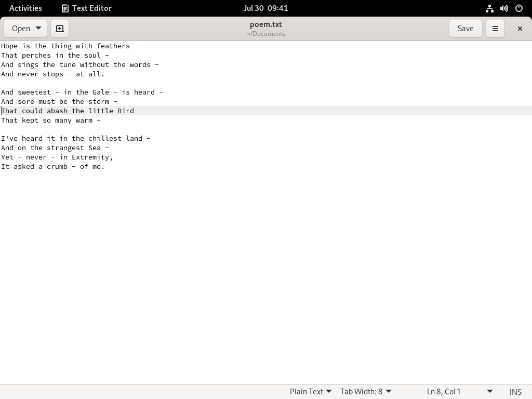Click the line 'It asked a crumb - of me.'
Screen dimensions: 532x399
coord(53,167)
